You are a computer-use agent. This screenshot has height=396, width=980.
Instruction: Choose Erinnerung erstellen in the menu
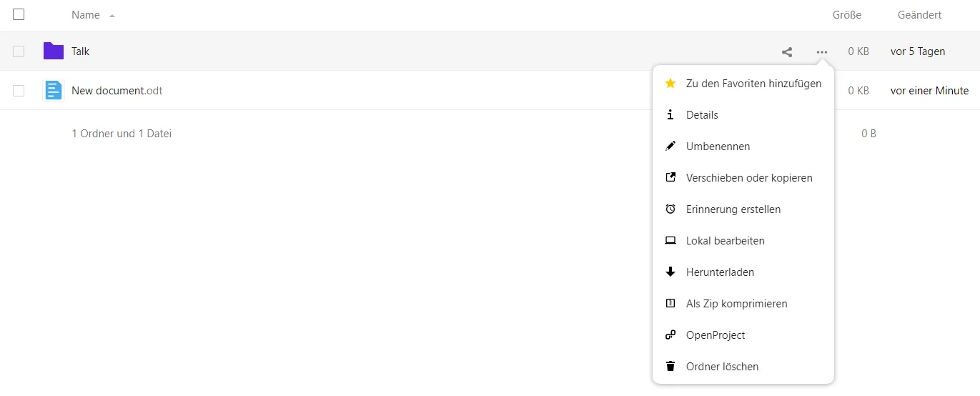click(733, 209)
